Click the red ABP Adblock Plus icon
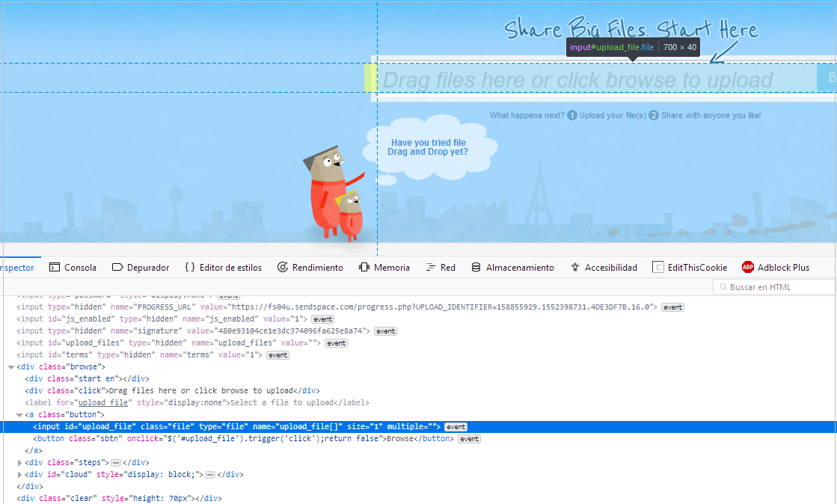This screenshot has height=504, width=837. (748, 268)
